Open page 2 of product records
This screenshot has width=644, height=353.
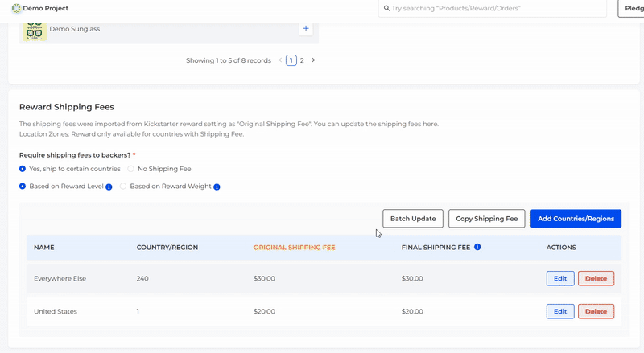click(302, 60)
